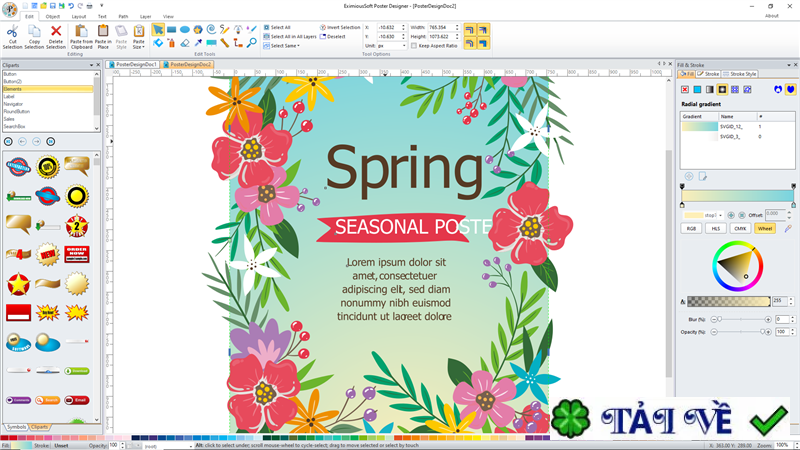Toggle the radial gradient fill mode
The width and height of the screenshot is (800, 450).
[x=722, y=89]
